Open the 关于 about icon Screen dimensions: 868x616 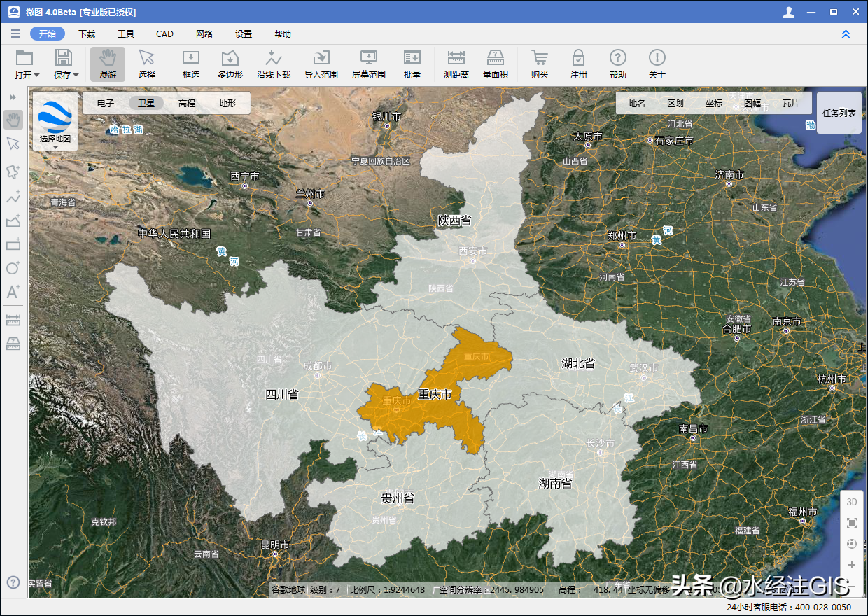pos(657,64)
